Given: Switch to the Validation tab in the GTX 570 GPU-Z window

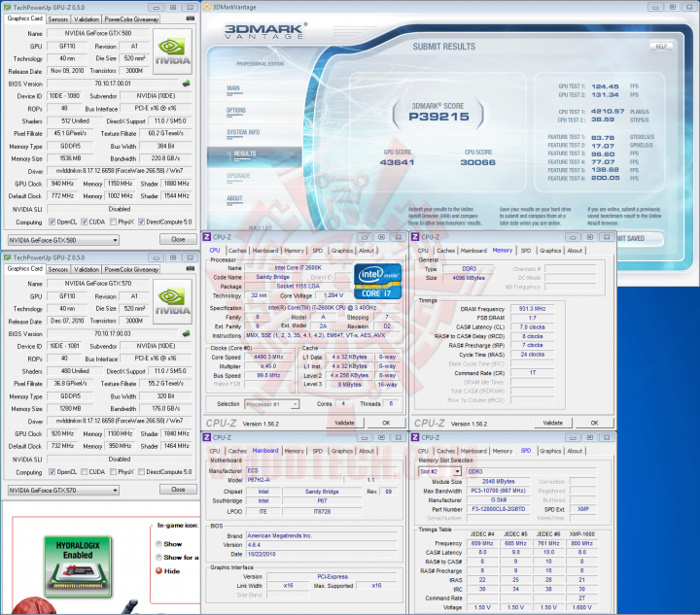Looking at the screenshot, I should point(87,269).
